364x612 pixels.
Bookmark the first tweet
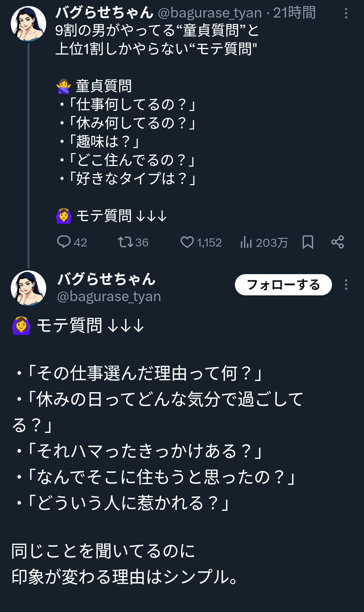point(308,242)
